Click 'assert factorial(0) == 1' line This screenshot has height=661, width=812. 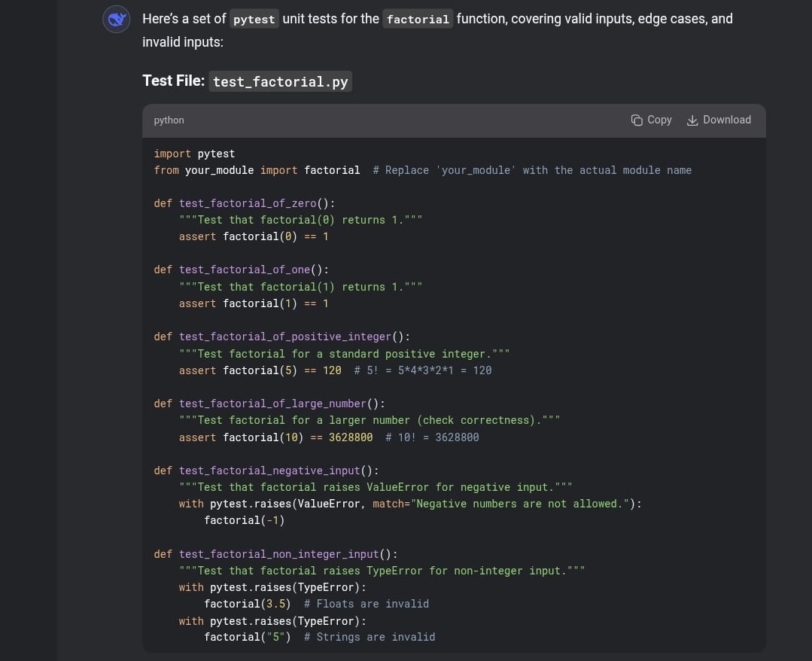[254, 236]
